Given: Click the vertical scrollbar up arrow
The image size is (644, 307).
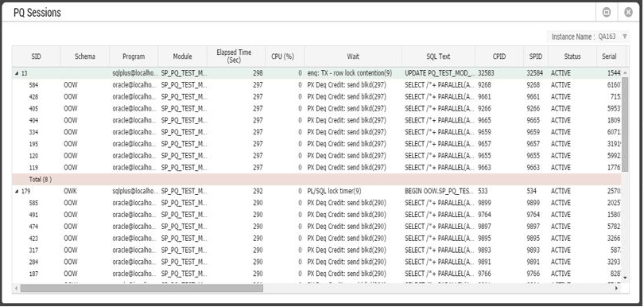Looking at the screenshot, I should click(x=625, y=73).
